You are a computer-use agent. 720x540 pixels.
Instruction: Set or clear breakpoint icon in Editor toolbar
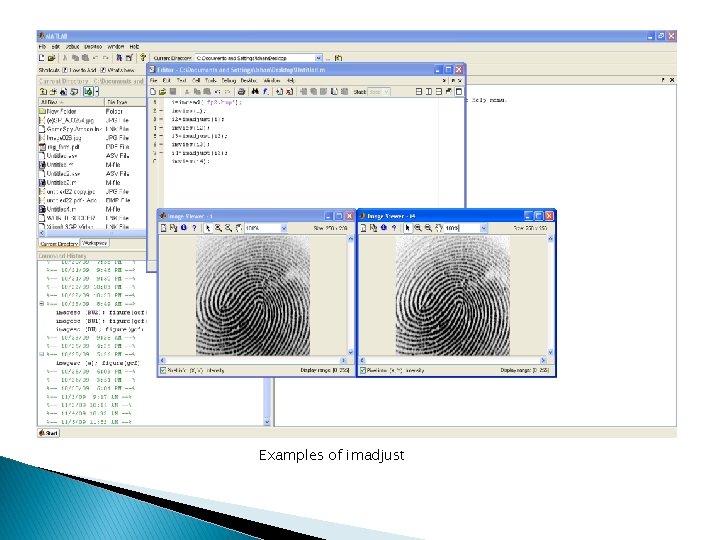click(x=279, y=92)
